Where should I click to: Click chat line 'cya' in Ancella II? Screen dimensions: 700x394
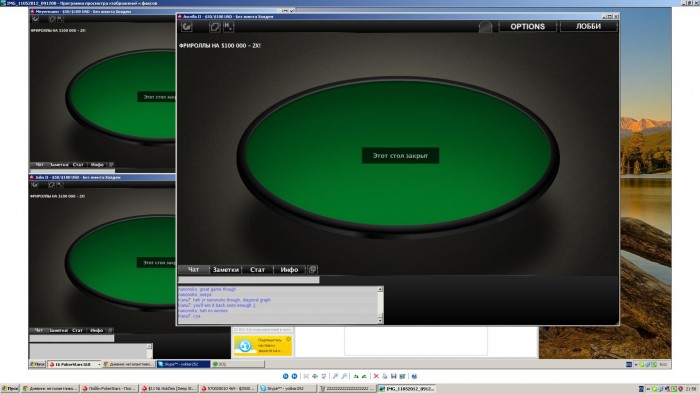[x=189, y=316]
